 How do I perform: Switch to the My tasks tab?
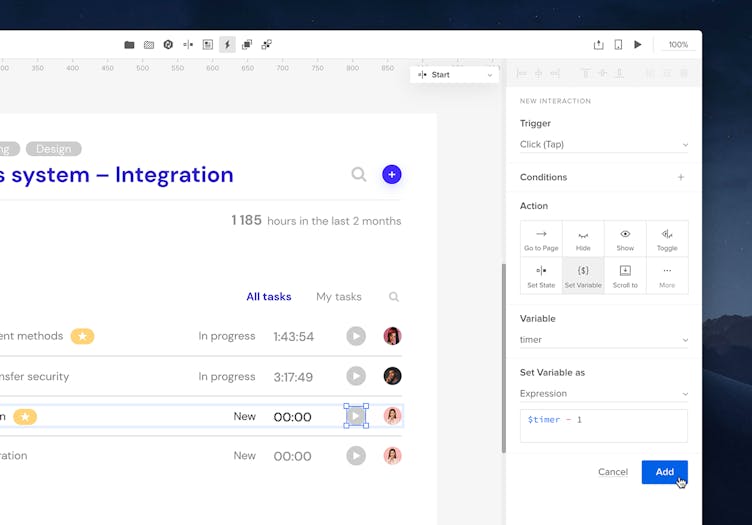339,297
